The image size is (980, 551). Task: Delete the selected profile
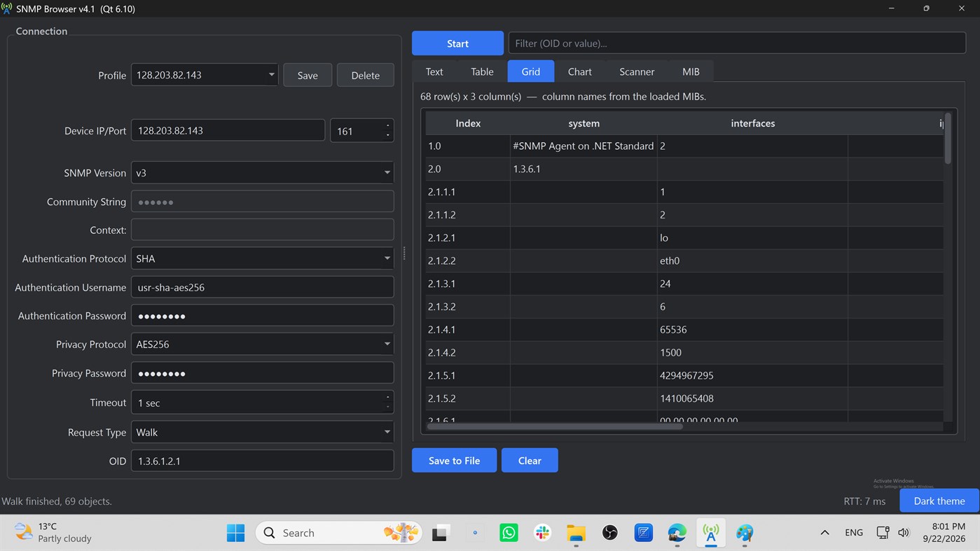tap(366, 75)
